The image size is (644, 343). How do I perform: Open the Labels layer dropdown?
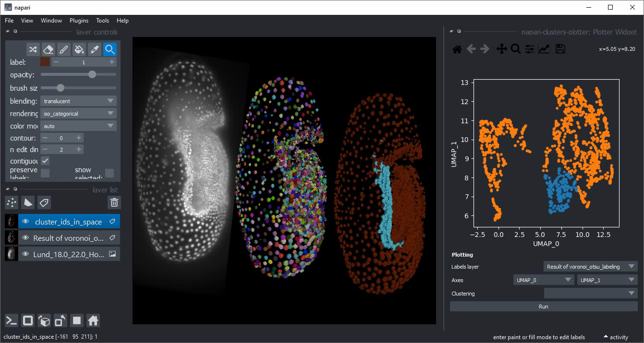pyautogui.click(x=591, y=266)
